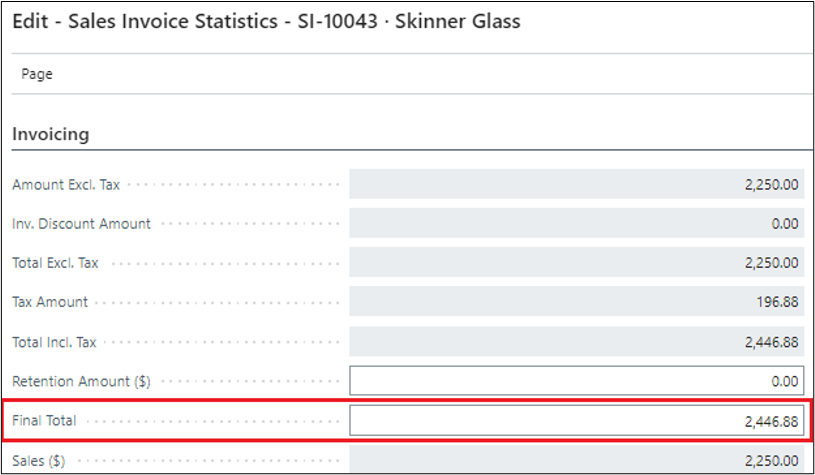Click the Skinner Glass name in title
Image resolution: width=815 pixels, height=475 pixels.
point(460,21)
